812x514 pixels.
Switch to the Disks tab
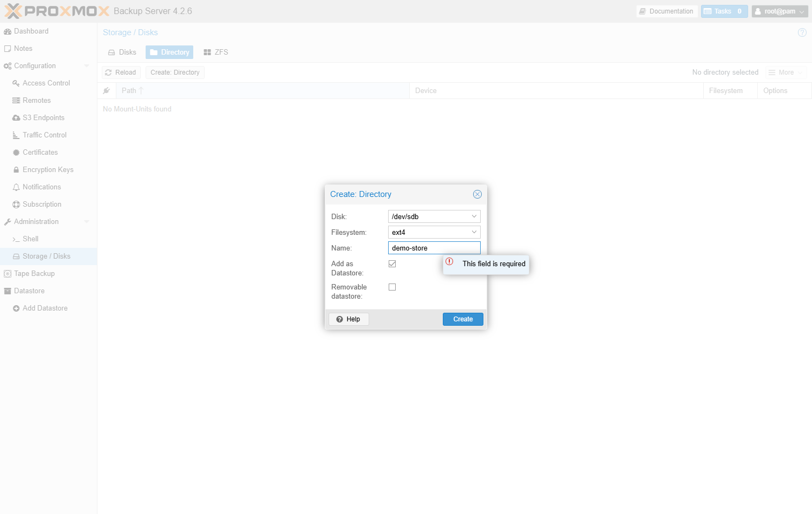pos(122,52)
